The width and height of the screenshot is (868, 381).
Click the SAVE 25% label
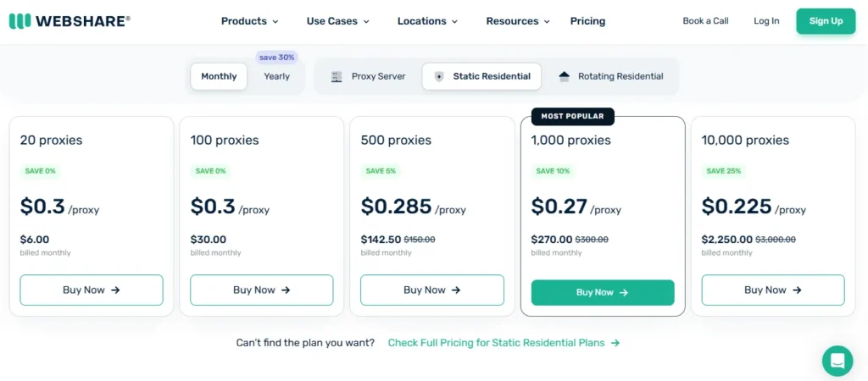(724, 171)
